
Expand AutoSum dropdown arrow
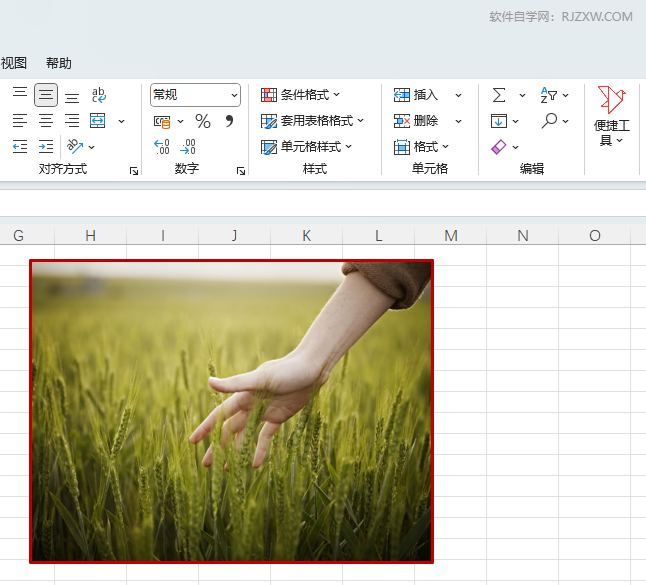(x=522, y=96)
